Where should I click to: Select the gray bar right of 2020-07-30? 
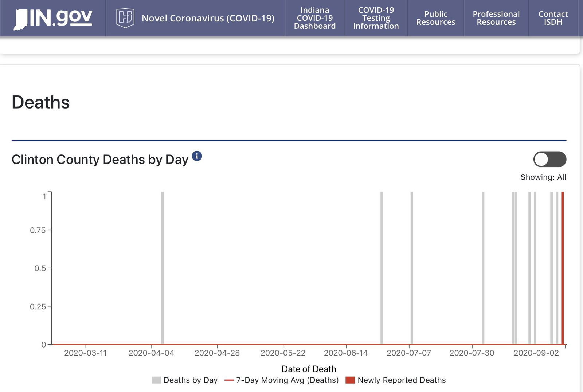483,268
